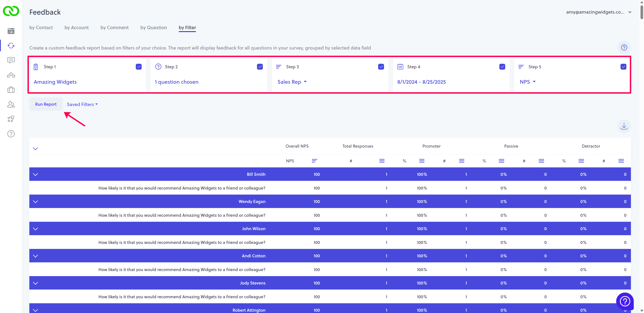
Task: Click the Step 2 question mark icon
Action: (x=158, y=67)
